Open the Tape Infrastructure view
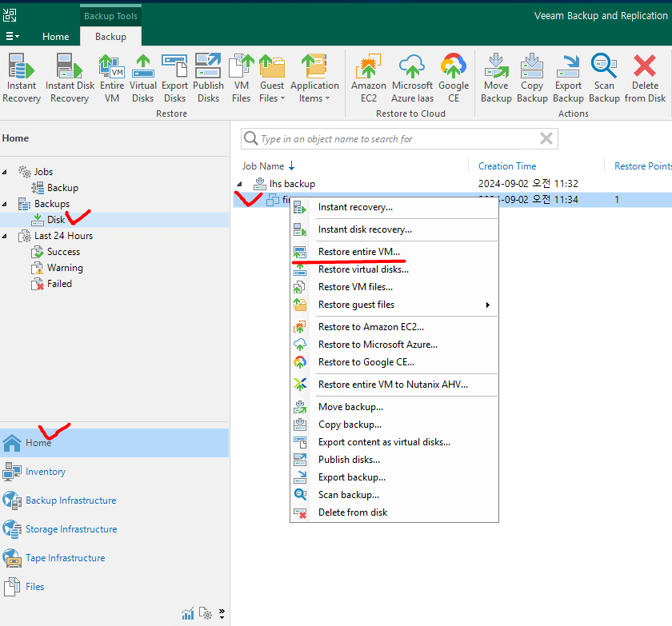This screenshot has height=626, width=672. pos(114,557)
